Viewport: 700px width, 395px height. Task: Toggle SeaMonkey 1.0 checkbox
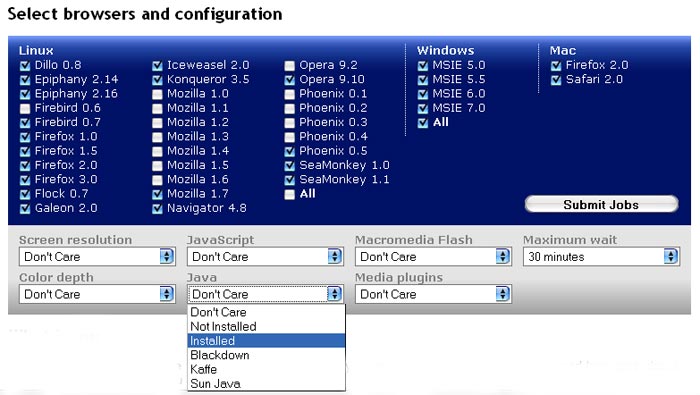coord(290,166)
